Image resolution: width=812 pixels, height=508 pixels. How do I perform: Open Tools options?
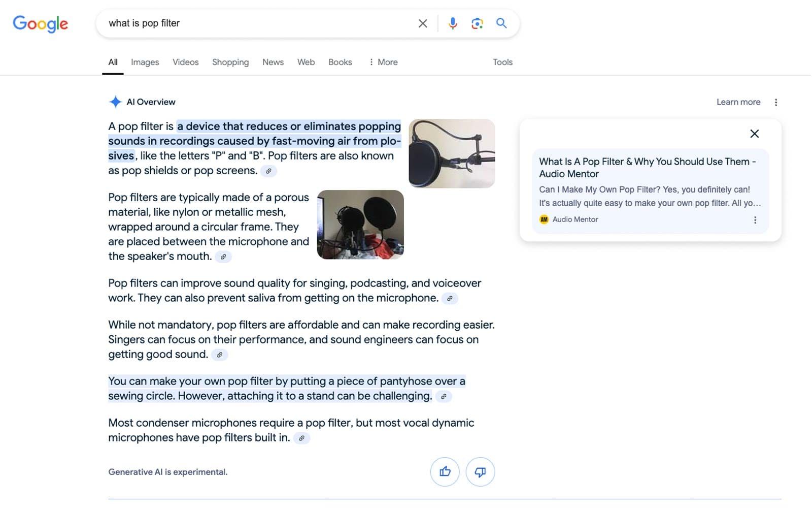(x=502, y=62)
